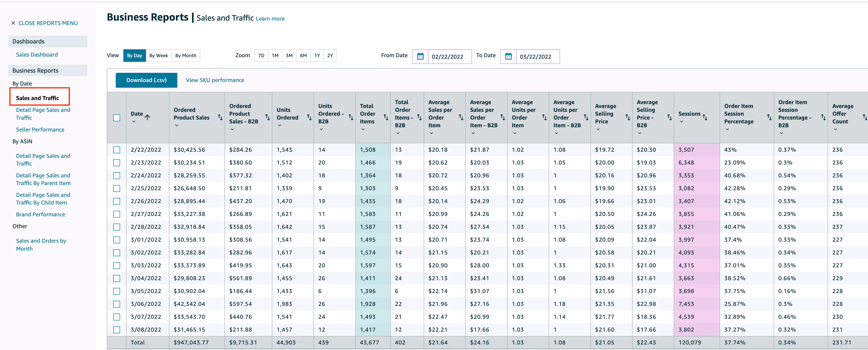Open chevron below Average Selling Price header

pyautogui.click(x=598, y=130)
